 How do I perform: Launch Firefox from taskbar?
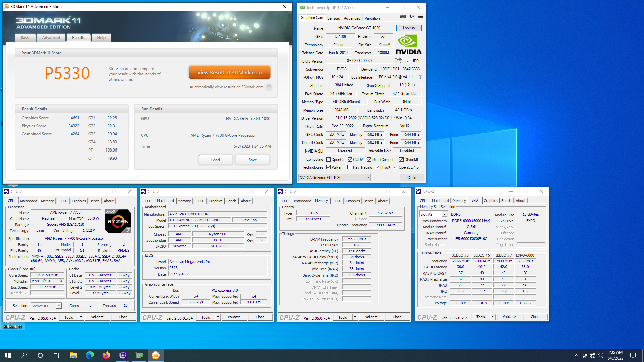point(106,355)
